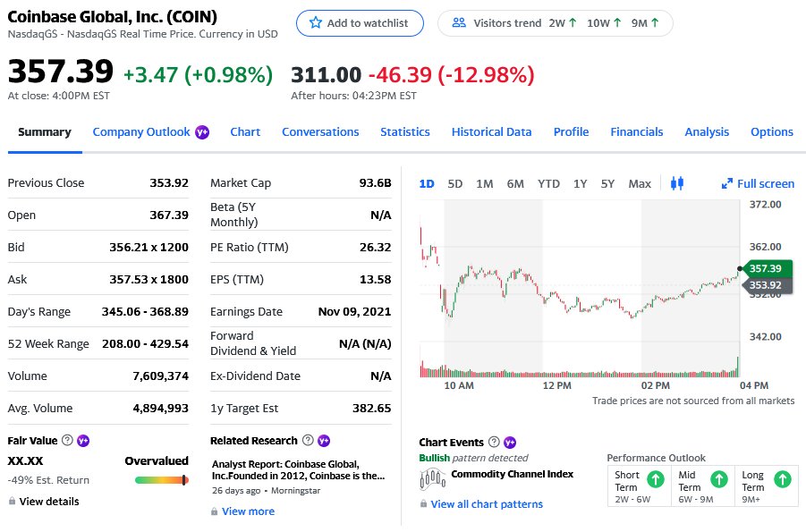This screenshot has width=806, height=532.
Task: Click the Y+ badge next to Related Research
Action: (324, 441)
